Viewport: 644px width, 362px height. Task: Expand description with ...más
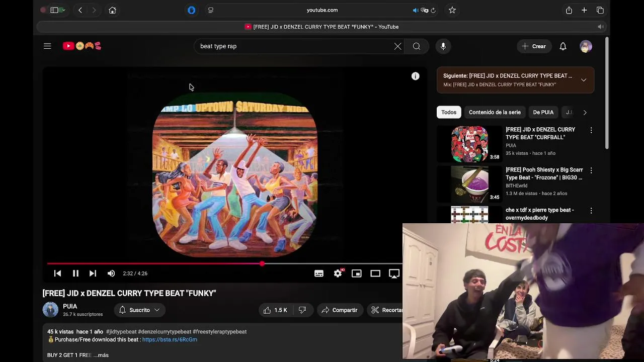click(x=101, y=355)
